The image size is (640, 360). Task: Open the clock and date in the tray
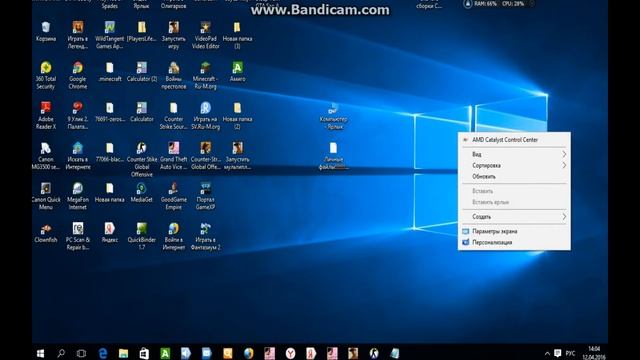(x=594, y=353)
